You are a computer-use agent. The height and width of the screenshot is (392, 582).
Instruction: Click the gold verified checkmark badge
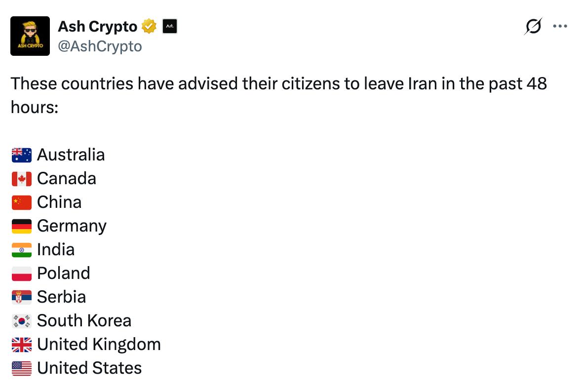coord(149,27)
